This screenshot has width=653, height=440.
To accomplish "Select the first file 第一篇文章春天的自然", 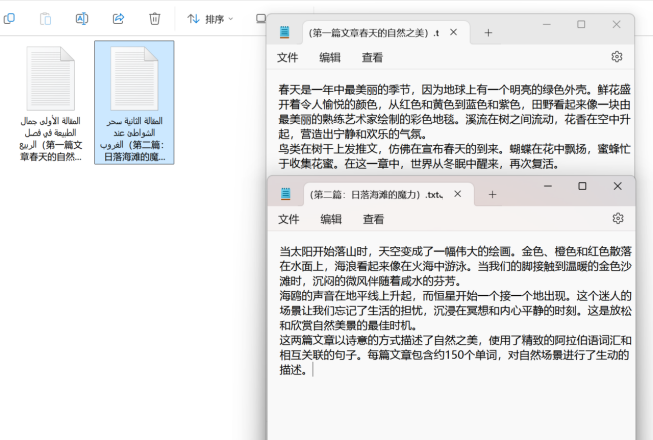I will pyautogui.click(x=51, y=102).
